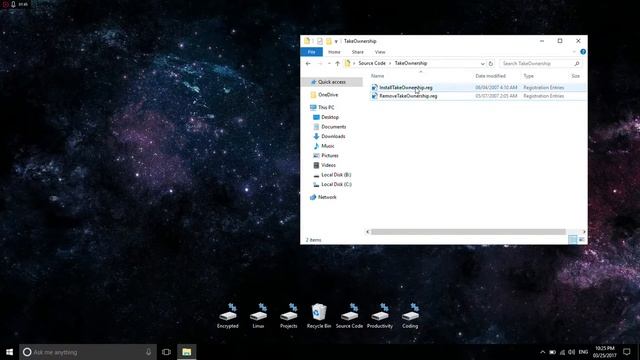Viewport: 640px width, 360px height.
Task: Open Desktop in the navigation pane
Action: [330, 117]
